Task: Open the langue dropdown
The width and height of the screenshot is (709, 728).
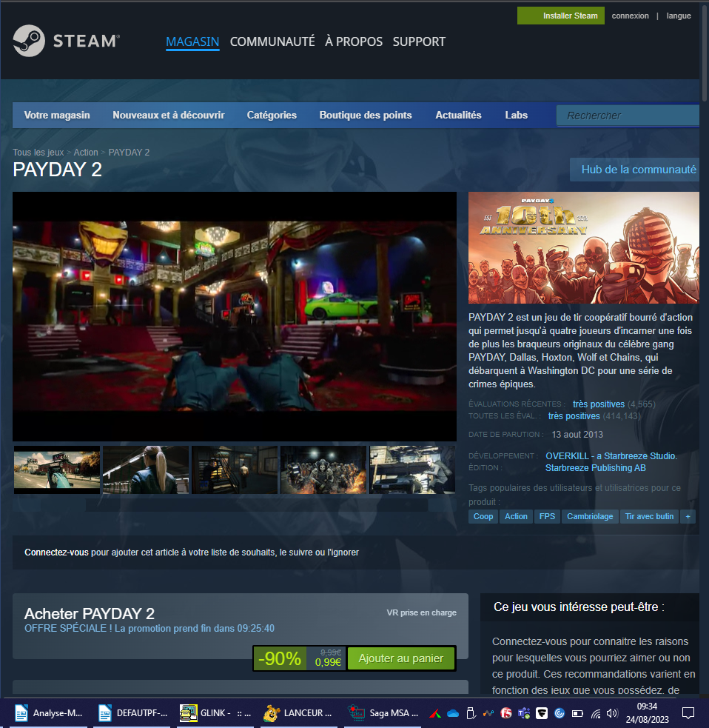Action: point(679,16)
